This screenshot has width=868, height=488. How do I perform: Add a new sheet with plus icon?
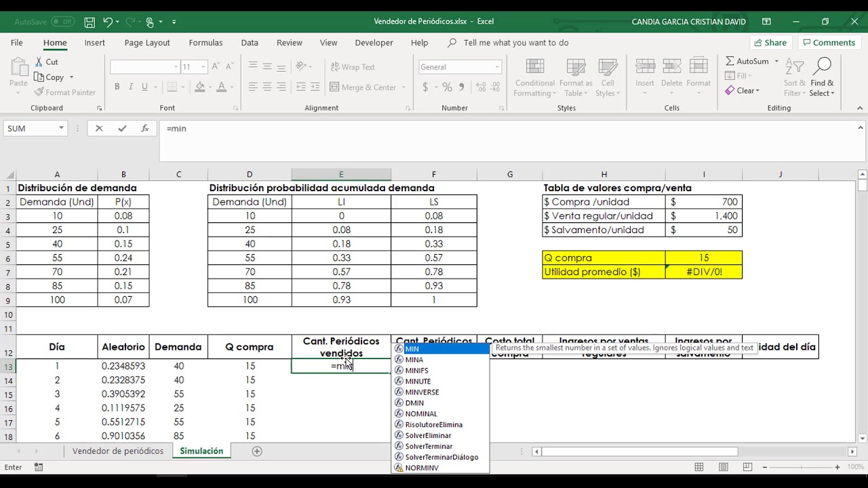(257, 451)
